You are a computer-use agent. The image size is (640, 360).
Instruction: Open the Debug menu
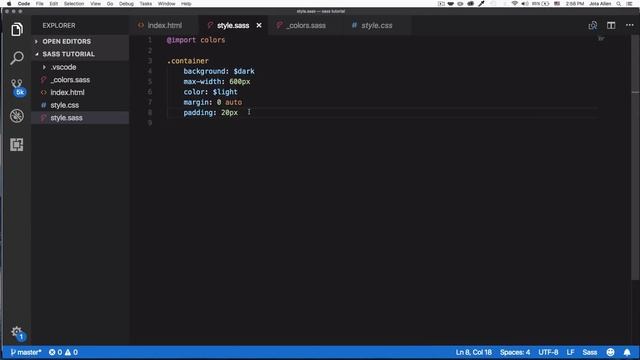pos(126,4)
